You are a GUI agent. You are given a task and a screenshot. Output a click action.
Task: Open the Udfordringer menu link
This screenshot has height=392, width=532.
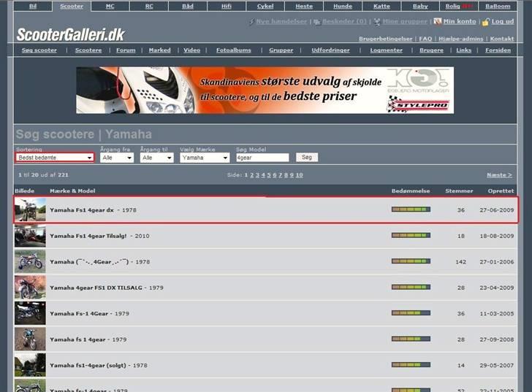click(330, 50)
